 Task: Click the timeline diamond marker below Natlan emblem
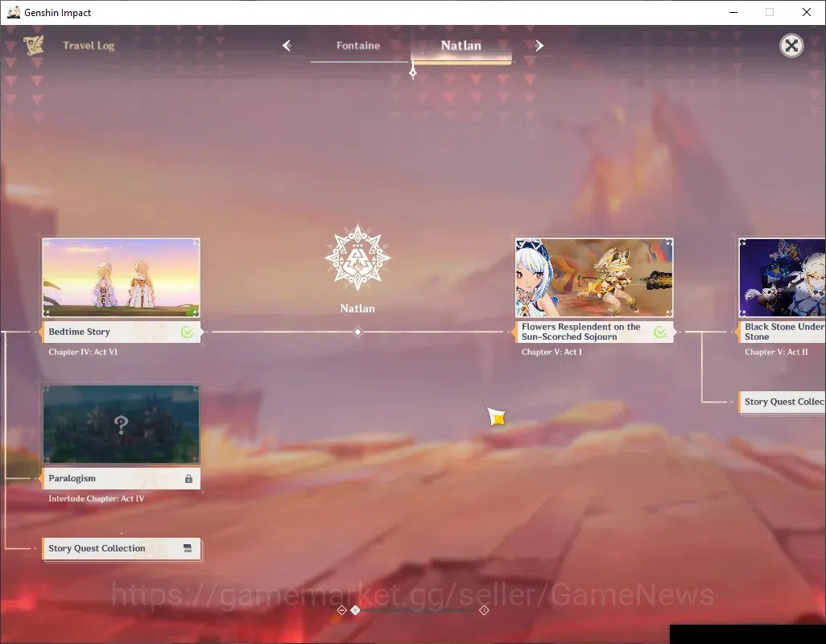(x=357, y=332)
